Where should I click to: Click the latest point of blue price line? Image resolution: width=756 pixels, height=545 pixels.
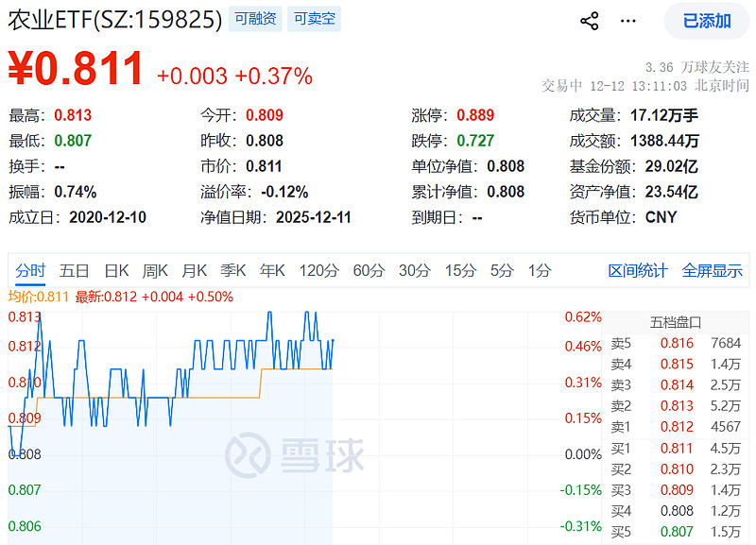pyautogui.click(x=333, y=341)
